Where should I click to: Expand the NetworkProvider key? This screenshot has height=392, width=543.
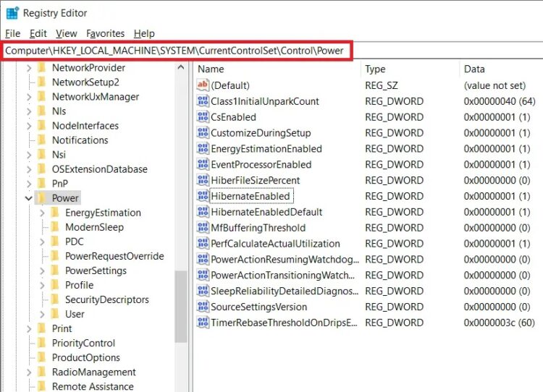29,68
